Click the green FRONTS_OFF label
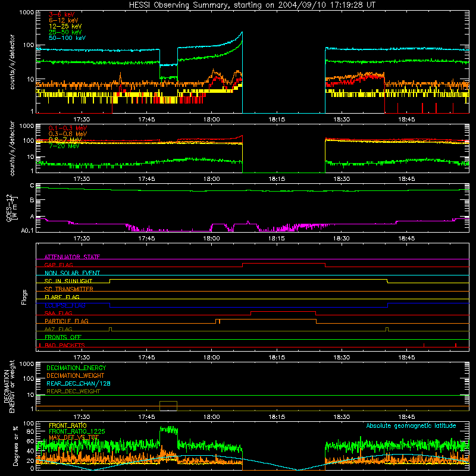The height and width of the screenshot is (476, 476). (63, 337)
